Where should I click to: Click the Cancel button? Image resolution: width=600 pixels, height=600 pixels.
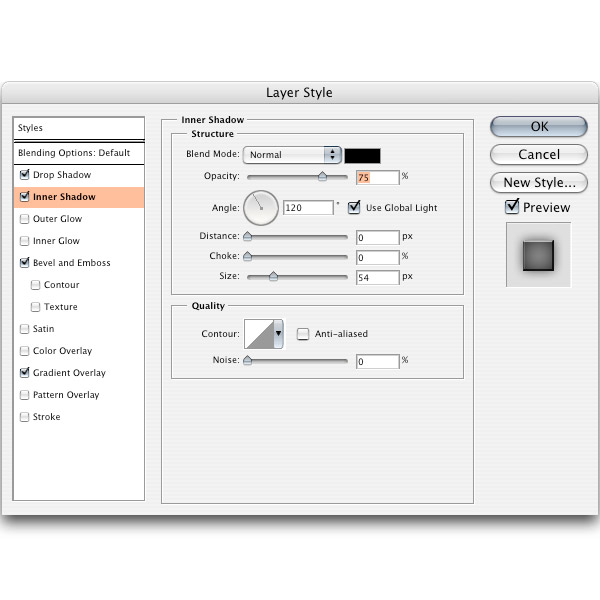point(539,155)
